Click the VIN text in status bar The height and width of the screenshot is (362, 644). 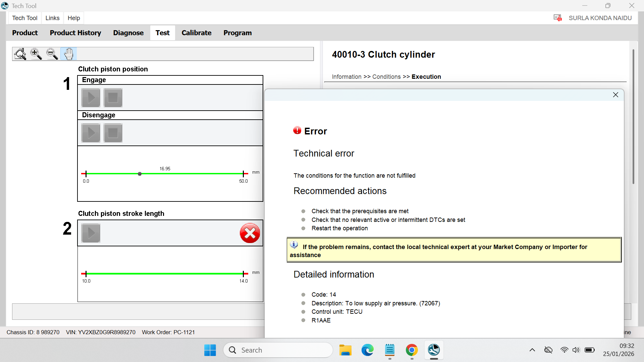101,333
